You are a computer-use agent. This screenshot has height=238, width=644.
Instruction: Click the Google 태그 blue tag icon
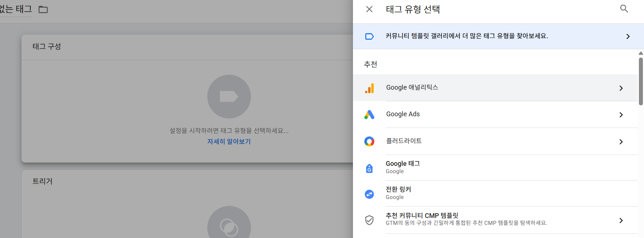[369, 168]
